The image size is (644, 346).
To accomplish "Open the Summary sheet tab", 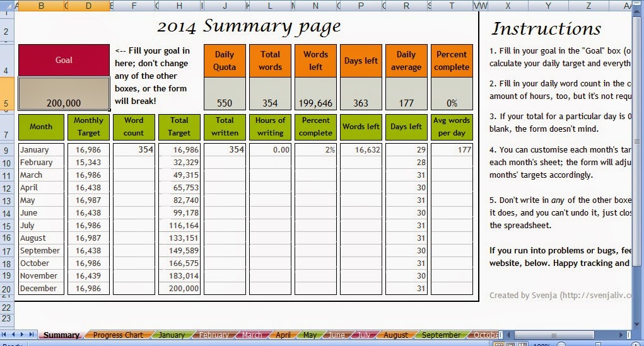I will coord(62,335).
